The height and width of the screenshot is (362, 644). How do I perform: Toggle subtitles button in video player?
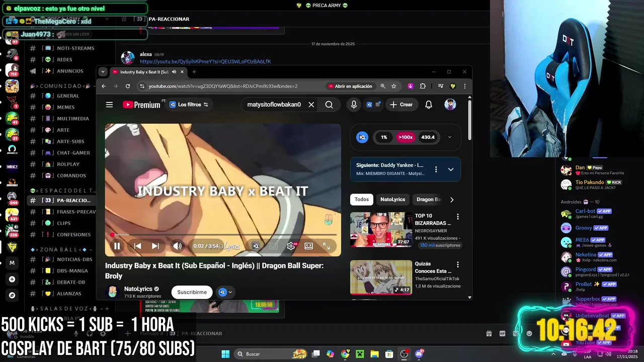tap(273, 246)
